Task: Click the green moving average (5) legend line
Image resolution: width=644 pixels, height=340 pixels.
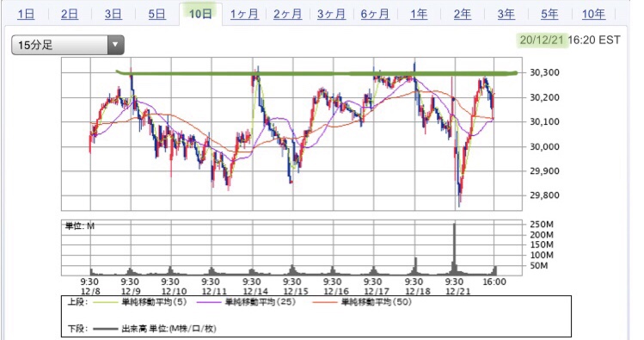Action: 106,303
